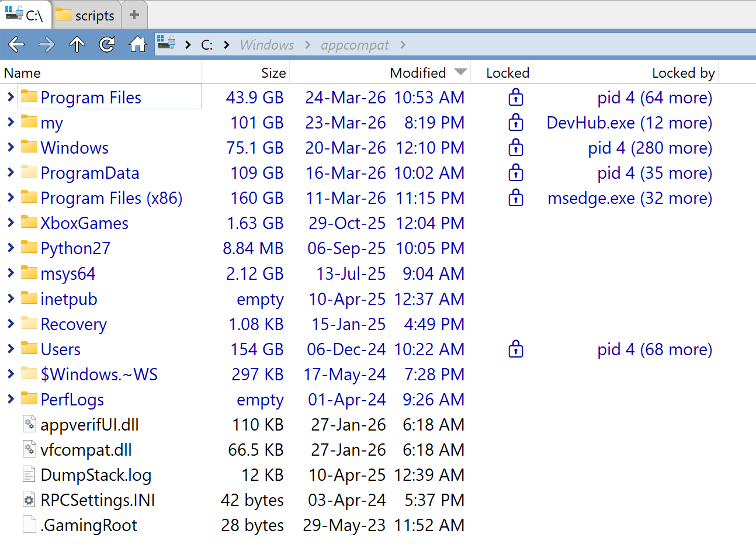Select the Program Files folder name
The height and width of the screenshot is (555, 756).
[x=91, y=98]
